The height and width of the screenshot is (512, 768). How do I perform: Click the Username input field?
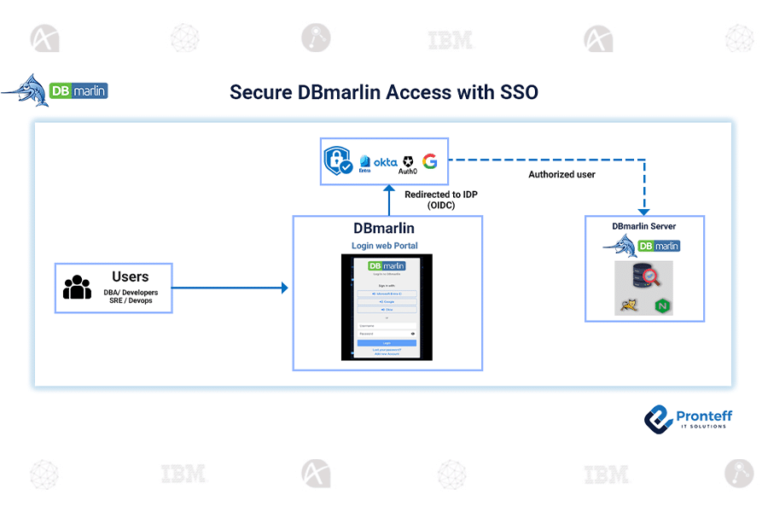387,326
